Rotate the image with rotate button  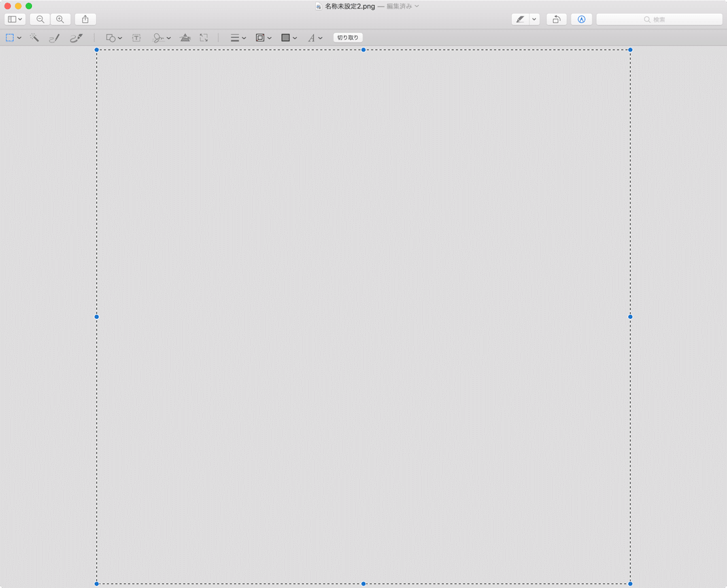(556, 19)
